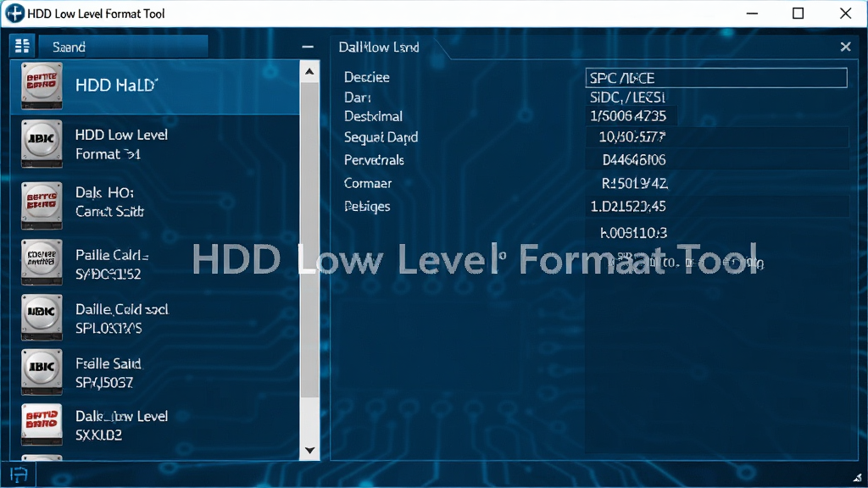Click the scroll down arrow in drive list

pos(309,451)
